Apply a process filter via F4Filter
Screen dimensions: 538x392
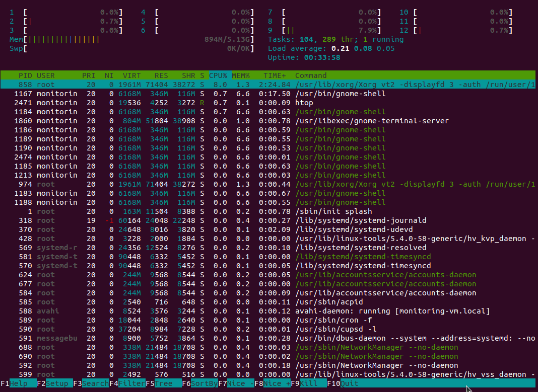126,383
